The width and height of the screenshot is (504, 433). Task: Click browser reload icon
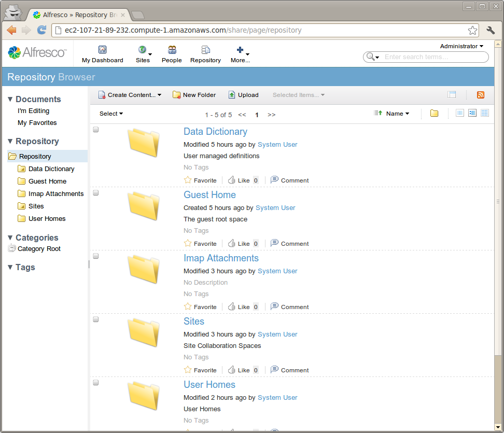pyautogui.click(x=41, y=30)
